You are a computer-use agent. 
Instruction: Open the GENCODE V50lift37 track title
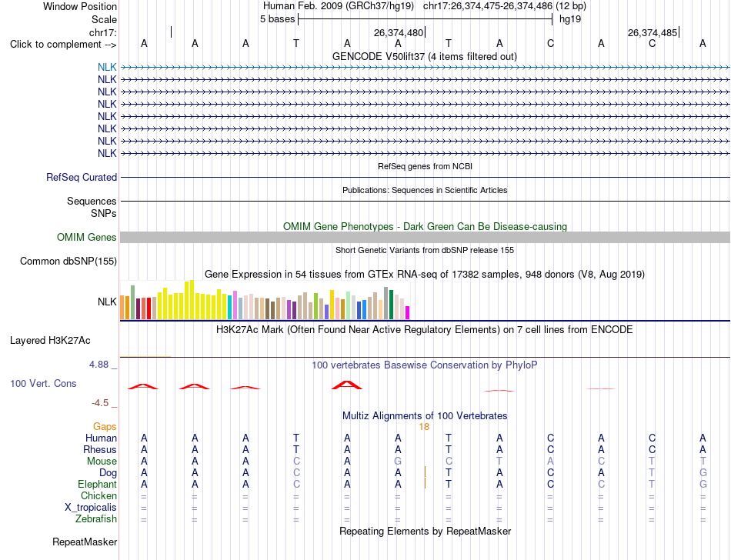click(x=424, y=56)
